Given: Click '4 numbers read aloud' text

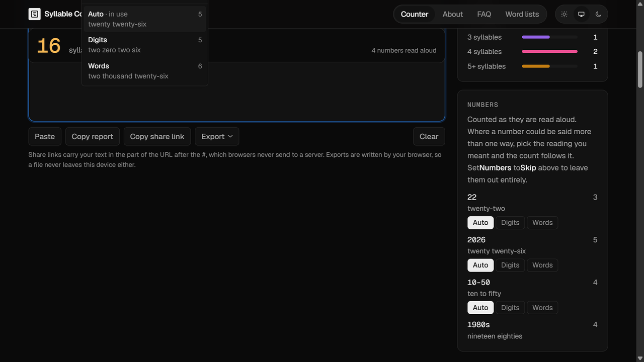Looking at the screenshot, I should pyautogui.click(x=404, y=50).
